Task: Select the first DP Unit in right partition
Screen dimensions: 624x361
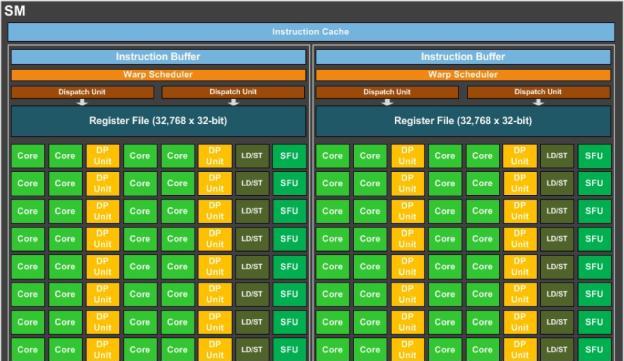Action: point(408,156)
